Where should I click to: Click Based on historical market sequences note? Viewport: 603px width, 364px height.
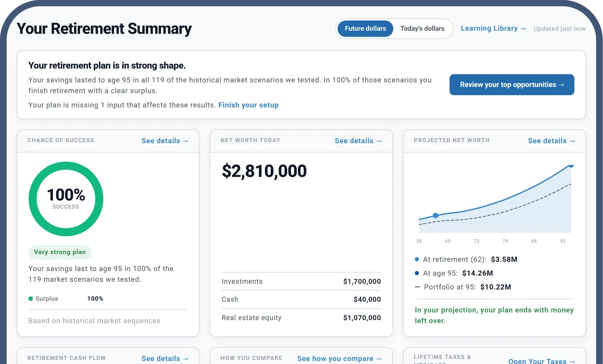94,321
